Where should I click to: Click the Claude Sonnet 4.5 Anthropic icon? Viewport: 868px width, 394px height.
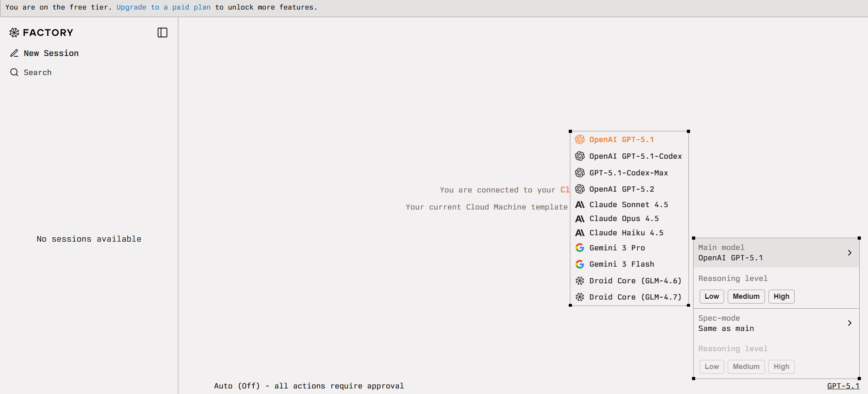(x=580, y=205)
